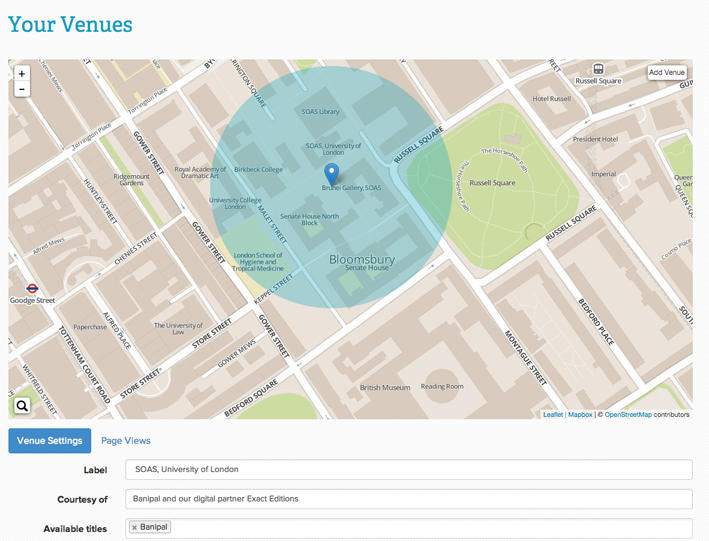Screen dimensions: 709x541
Task: Click the Bloomsbury map label
Action: (362, 260)
